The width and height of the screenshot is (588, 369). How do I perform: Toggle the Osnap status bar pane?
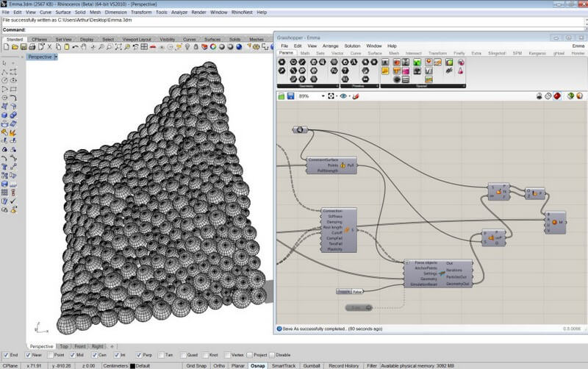(258, 365)
